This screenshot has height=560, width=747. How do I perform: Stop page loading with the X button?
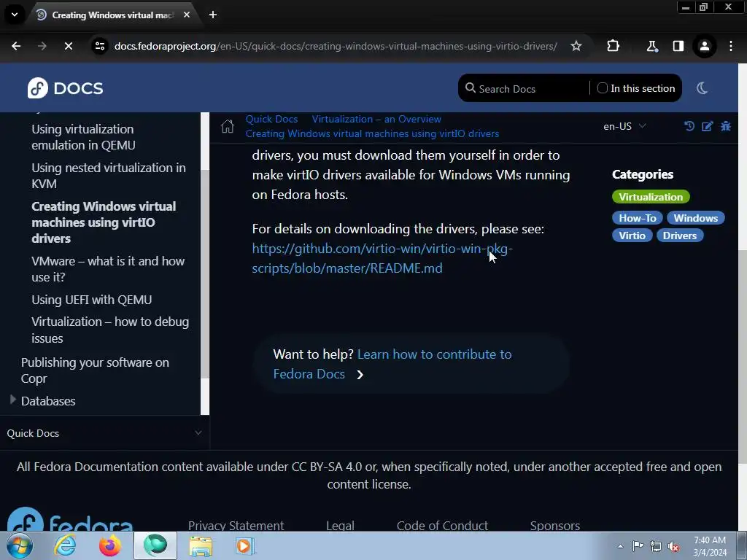click(68, 46)
